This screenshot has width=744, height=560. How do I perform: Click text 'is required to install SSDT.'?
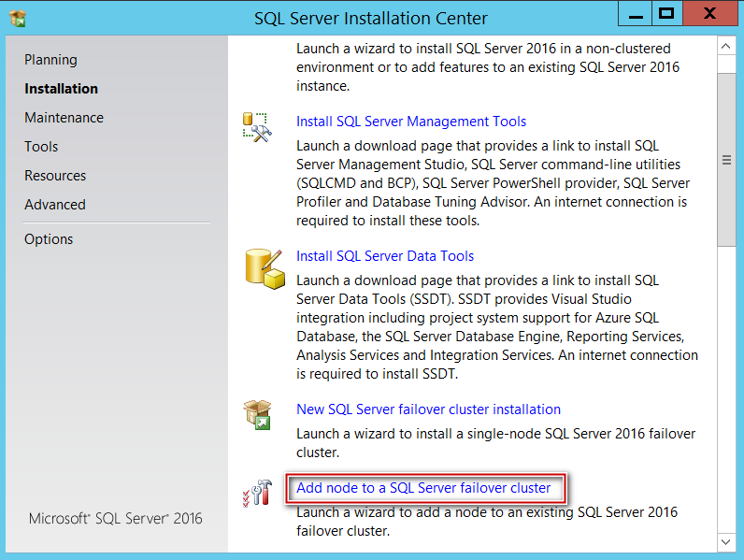(x=378, y=374)
